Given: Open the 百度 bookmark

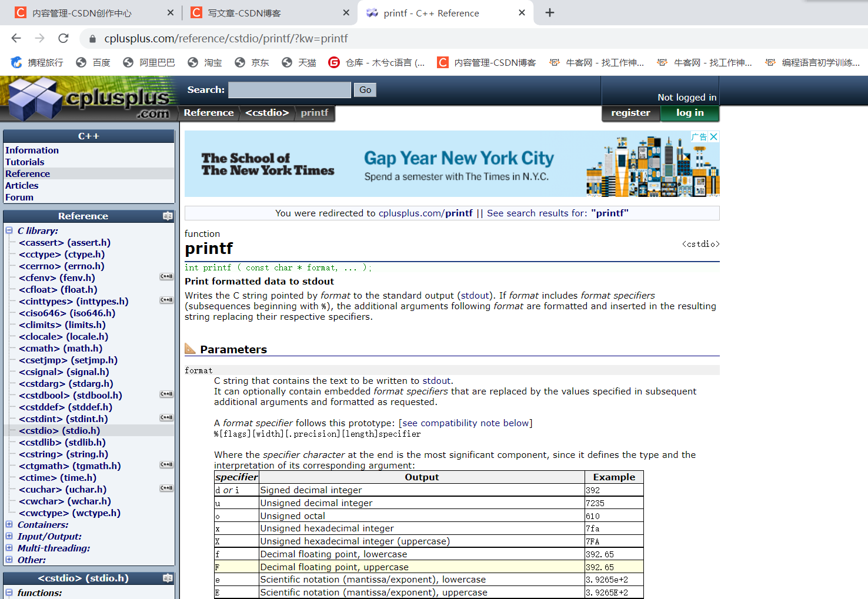Looking at the screenshot, I should coord(94,62).
